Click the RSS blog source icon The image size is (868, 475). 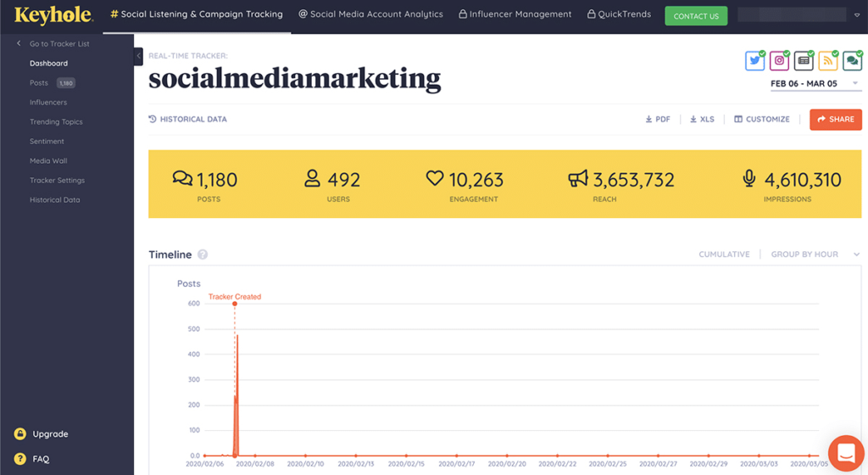pyautogui.click(x=828, y=61)
